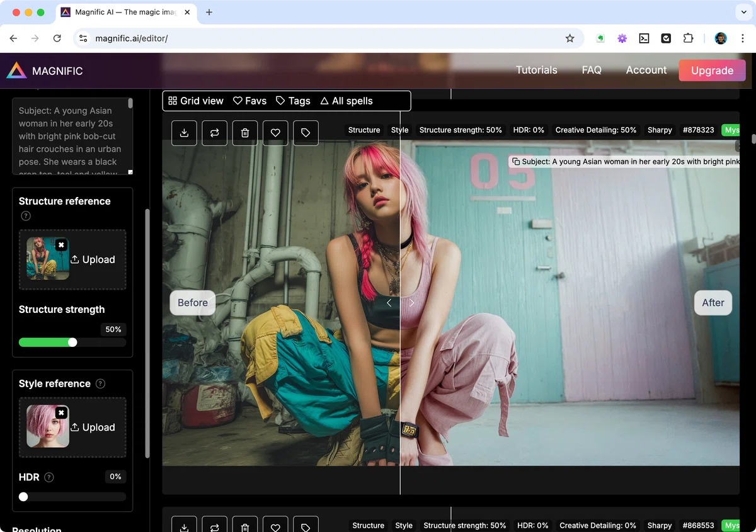
Task: Download the #878323 image result
Action: (x=184, y=133)
